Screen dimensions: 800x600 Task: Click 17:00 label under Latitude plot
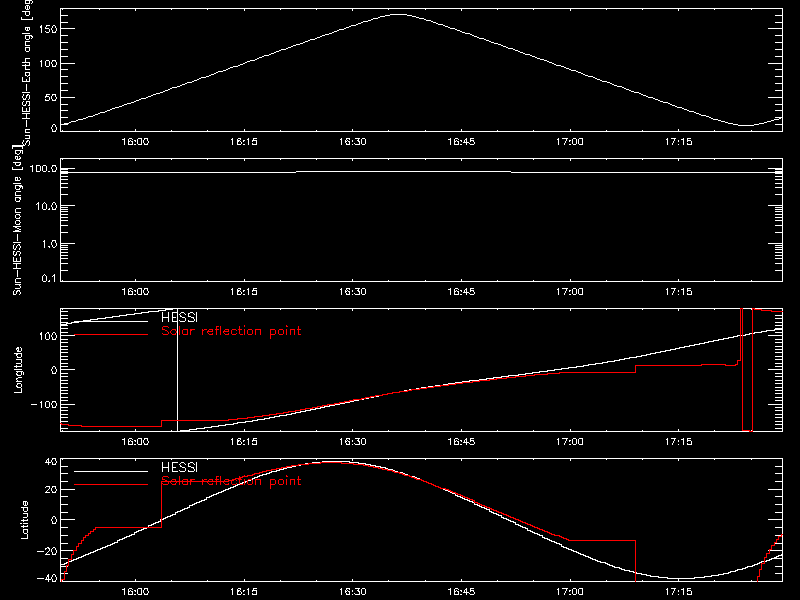tap(570, 592)
